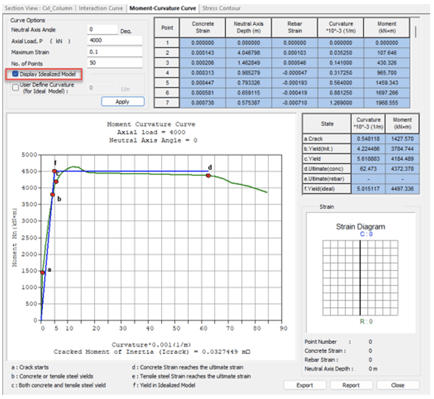Uncheck Display Idealized Model checkbox
434x399 pixels.
pos(15,74)
